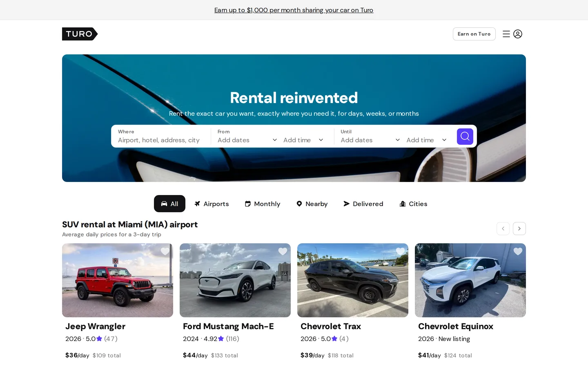Go to previous cars with left chevron

(503, 229)
